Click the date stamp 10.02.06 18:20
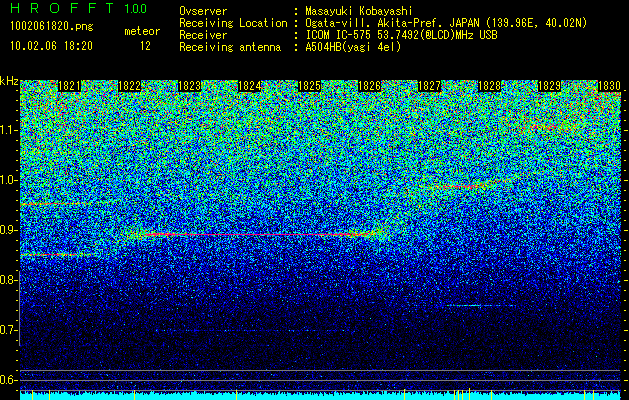Screen dimensions: 629x400 pos(51,46)
